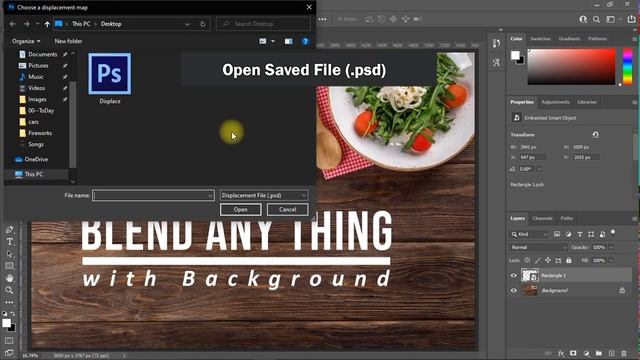Toggle lock all layer button
The width and height of the screenshot is (640, 360).
(x=569, y=260)
